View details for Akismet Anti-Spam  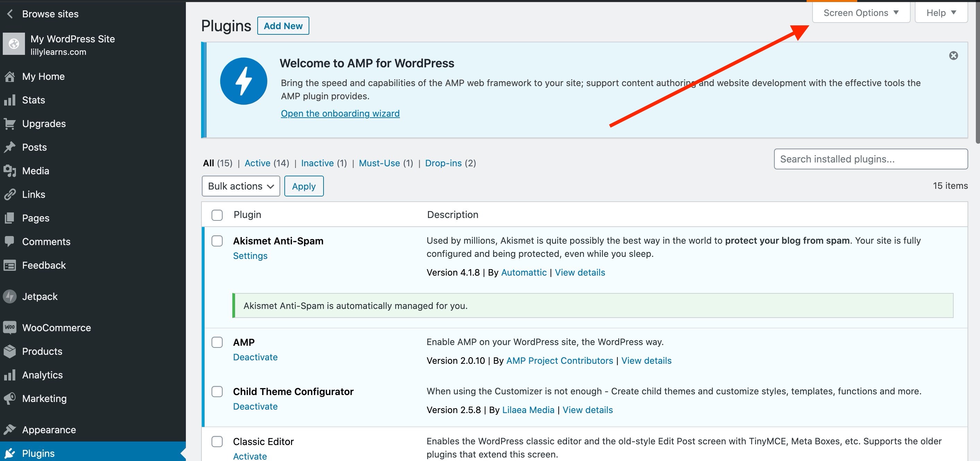pos(580,273)
